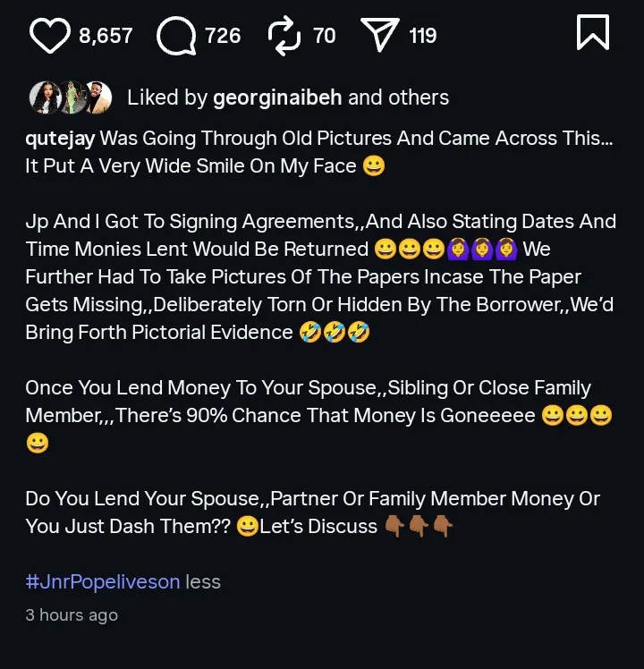
Task: Save the post with the bookmark icon
Action: click(593, 33)
